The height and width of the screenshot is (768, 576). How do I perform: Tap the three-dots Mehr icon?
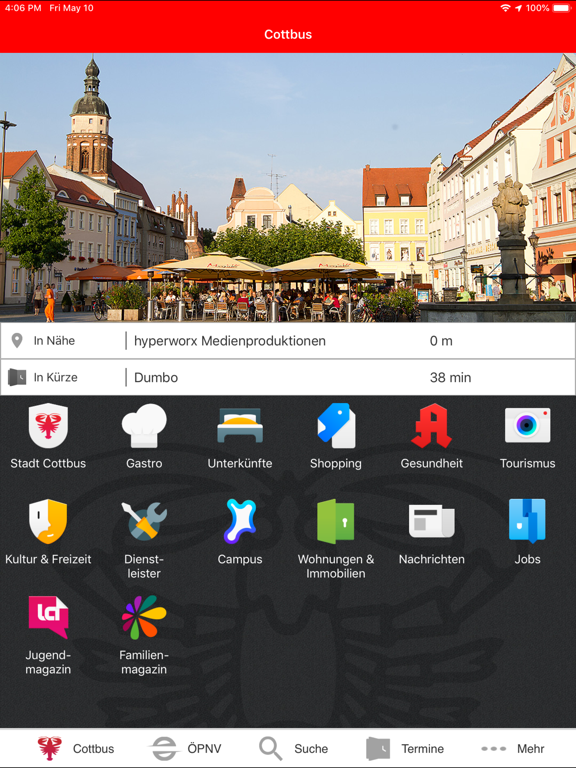click(494, 748)
